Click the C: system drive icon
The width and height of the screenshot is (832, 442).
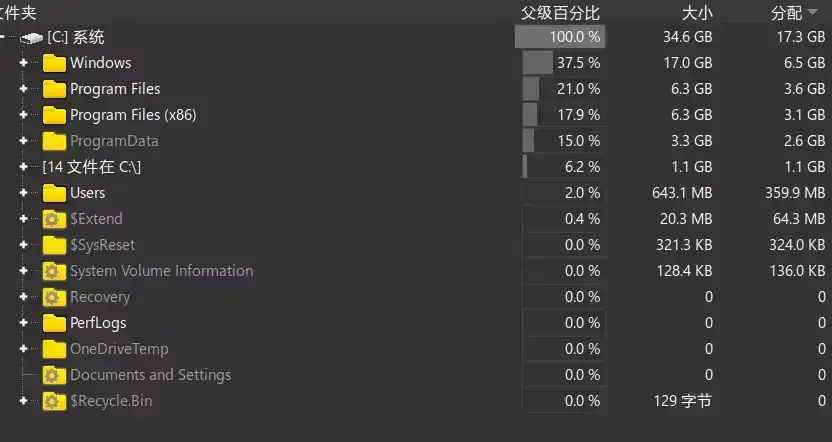click(31, 38)
